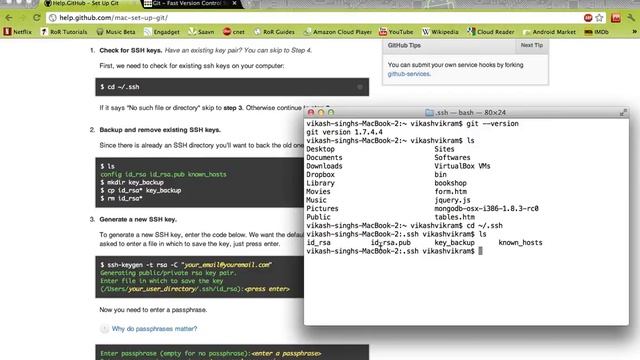Click the red PDF extension icon
This screenshot has width=640, height=360.
(x=616, y=18)
